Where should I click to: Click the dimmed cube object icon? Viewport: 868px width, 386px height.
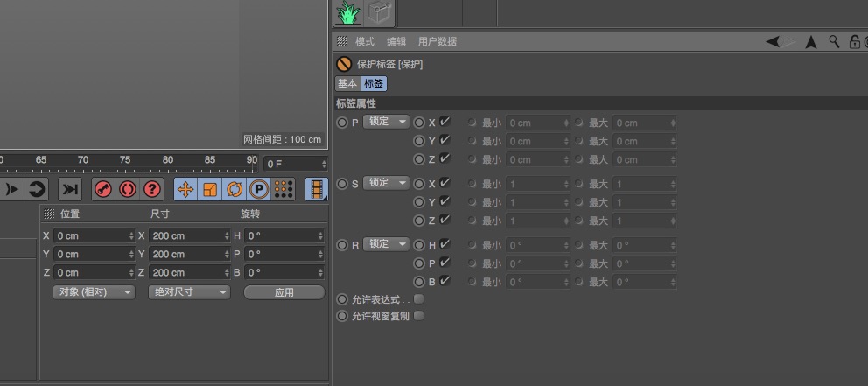pos(379,12)
